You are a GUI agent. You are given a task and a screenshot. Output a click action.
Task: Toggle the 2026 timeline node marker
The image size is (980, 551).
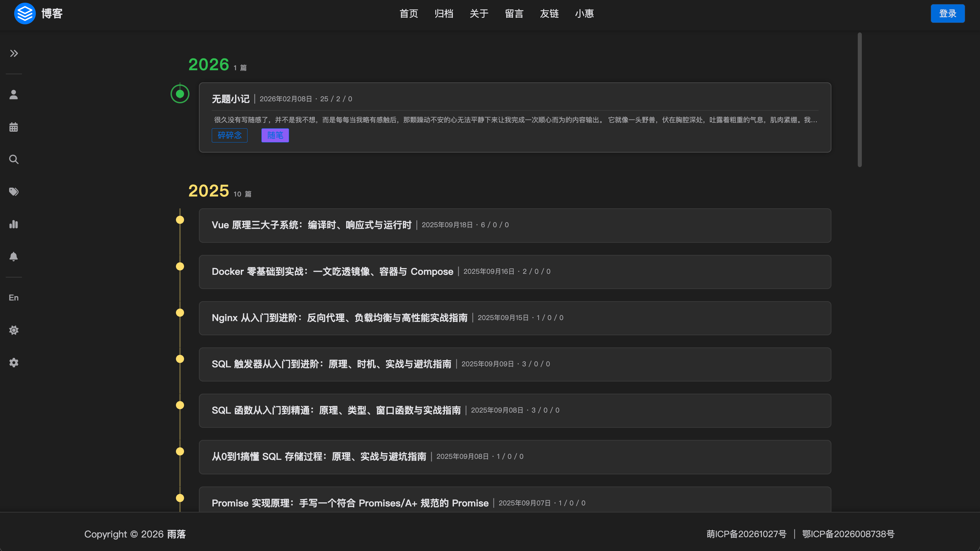(180, 94)
